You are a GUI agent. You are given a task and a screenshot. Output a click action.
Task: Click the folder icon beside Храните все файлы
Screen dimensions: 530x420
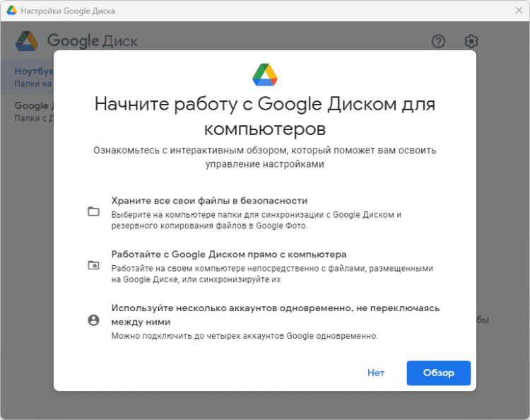[x=93, y=211]
